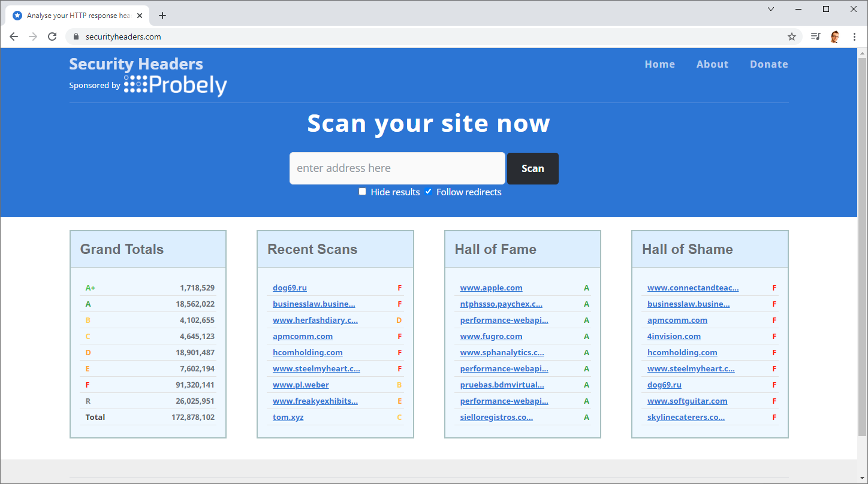Bookmark this page with star icon
Image resolution: width=868 pixels, height=484 pixels.
tap(791, 37)
